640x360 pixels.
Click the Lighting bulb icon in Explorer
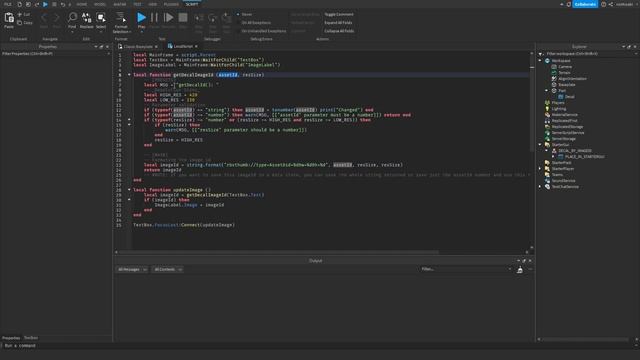[548, 109]
